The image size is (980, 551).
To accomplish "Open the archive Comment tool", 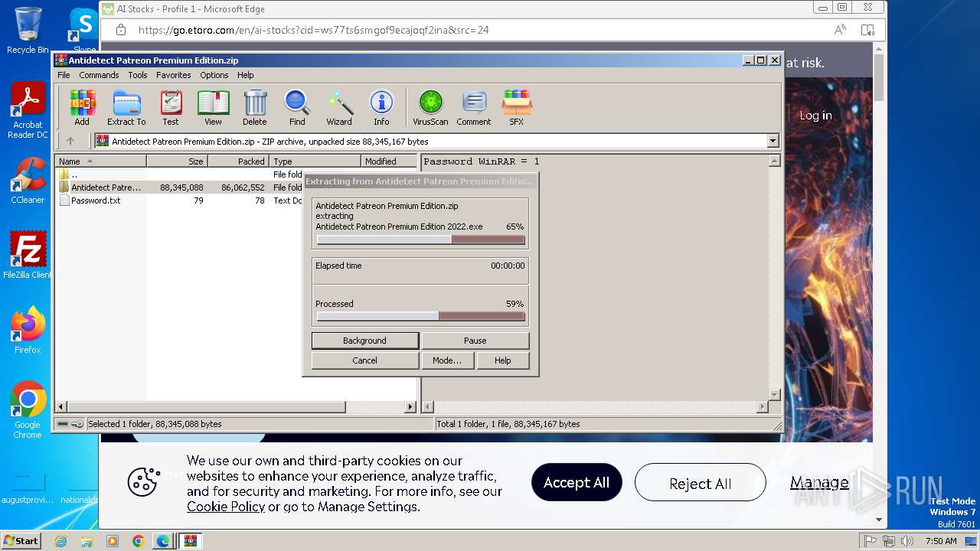I will (474, 108).
